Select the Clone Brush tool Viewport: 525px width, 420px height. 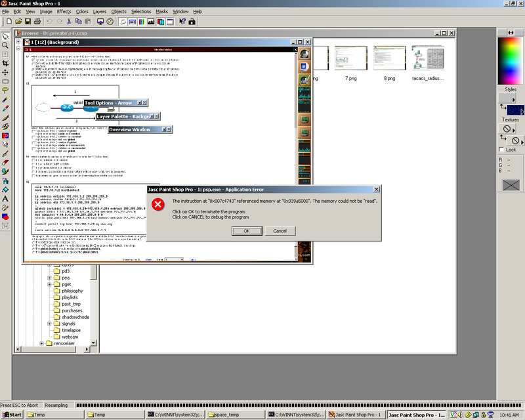point(5,127)
